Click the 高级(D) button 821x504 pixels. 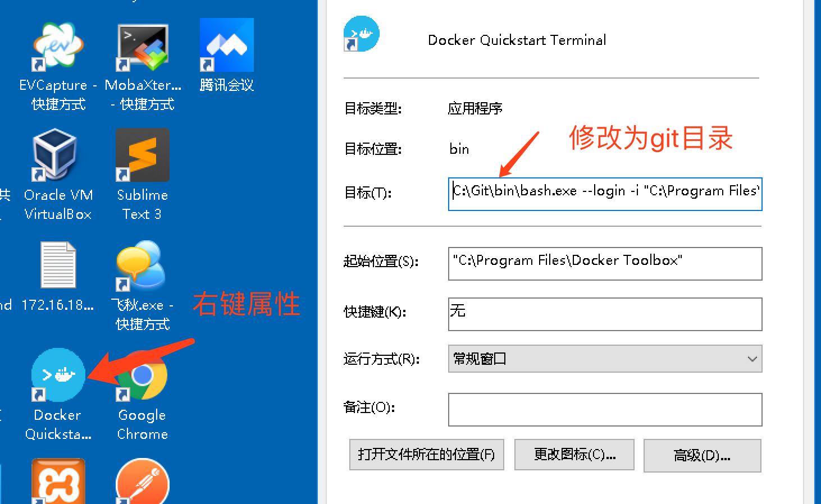tap(702, 455)
